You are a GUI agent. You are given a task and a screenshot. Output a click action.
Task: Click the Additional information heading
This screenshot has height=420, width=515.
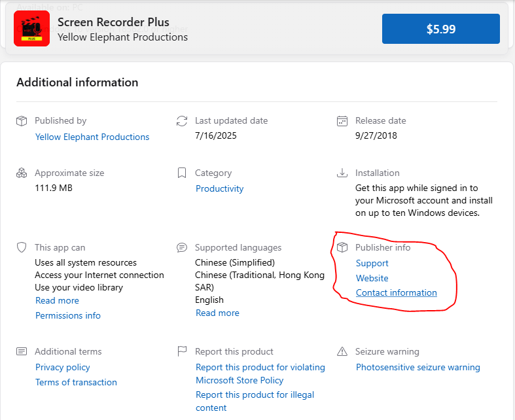(77, 82)
